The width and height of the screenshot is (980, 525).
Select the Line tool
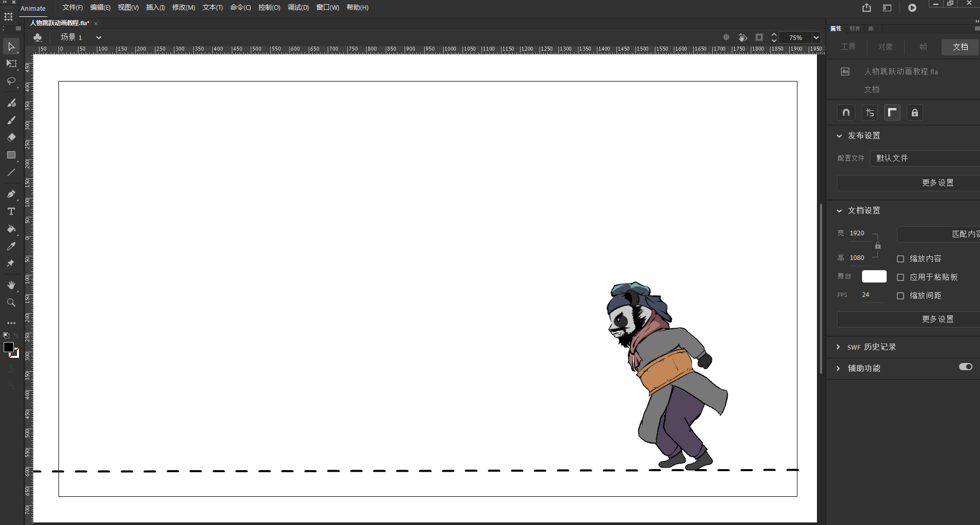[11, 172]
